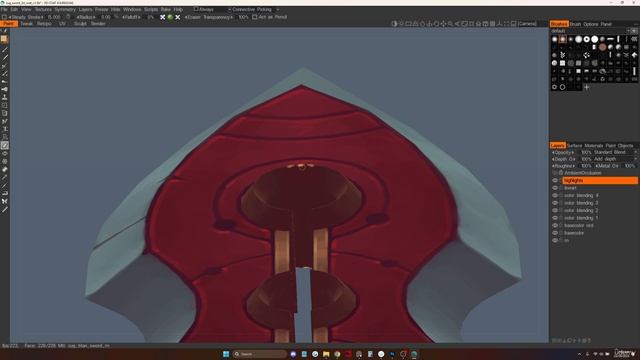The height and width of the screenshot is (360, 640).
Task: Hide the color blending 4 layer
Action: coord(555,196)
